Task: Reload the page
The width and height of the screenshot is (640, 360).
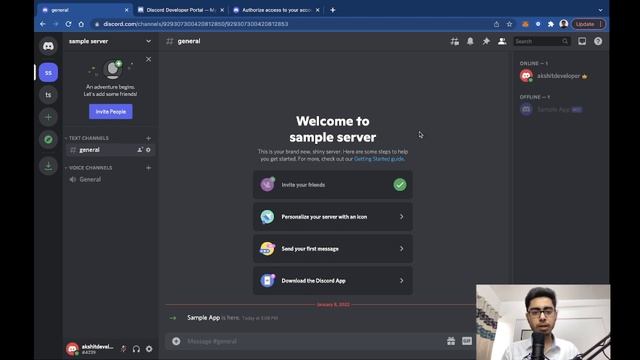Action: [68, 24]
